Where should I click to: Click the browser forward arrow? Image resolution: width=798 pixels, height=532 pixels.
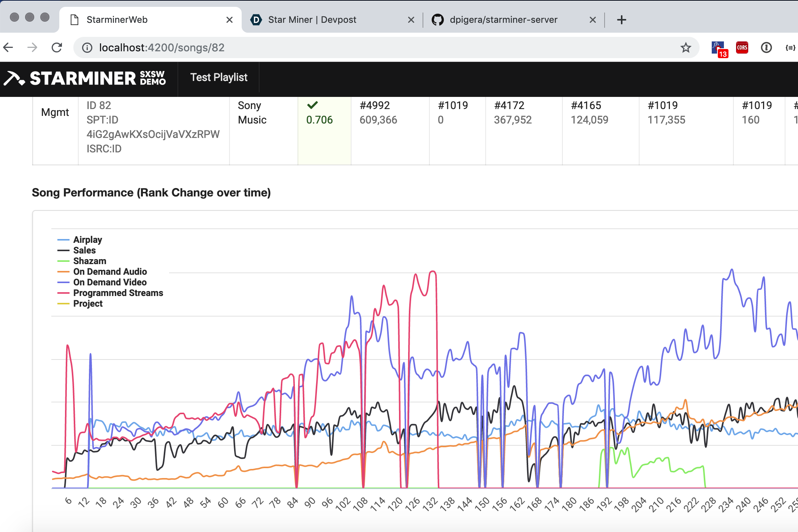[33, 47]
